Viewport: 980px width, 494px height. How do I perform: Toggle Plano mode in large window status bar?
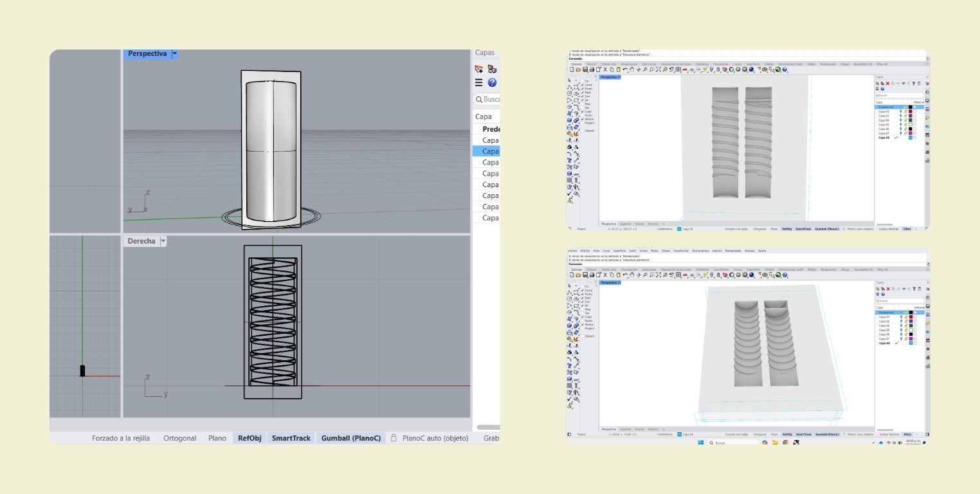[x=217, y=438]
